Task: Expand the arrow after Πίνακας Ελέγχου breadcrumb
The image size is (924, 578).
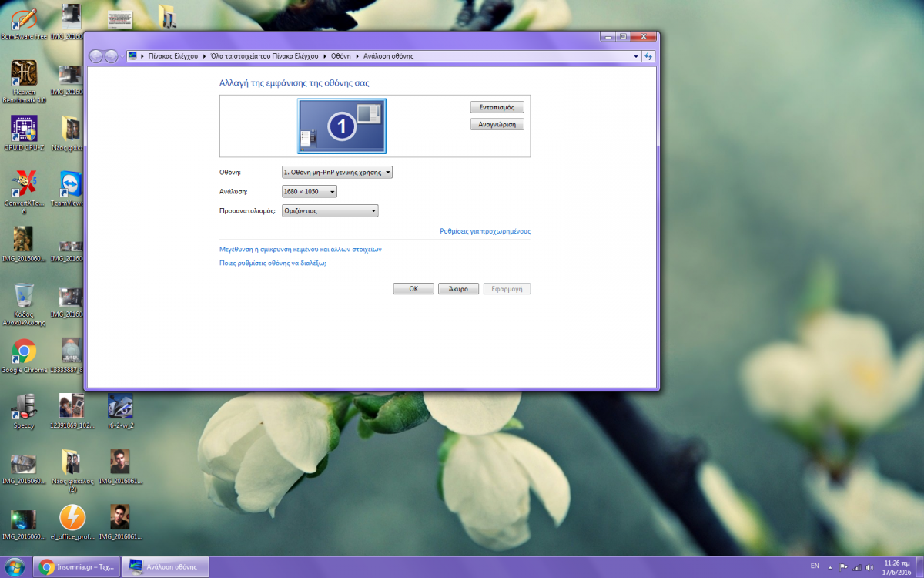Action: [x=204, y=56]
